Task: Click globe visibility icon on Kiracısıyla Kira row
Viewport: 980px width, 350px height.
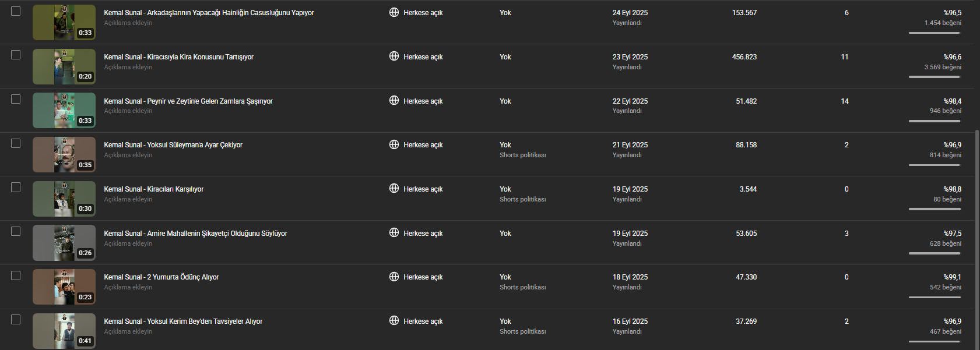Action: pos(394,56)
